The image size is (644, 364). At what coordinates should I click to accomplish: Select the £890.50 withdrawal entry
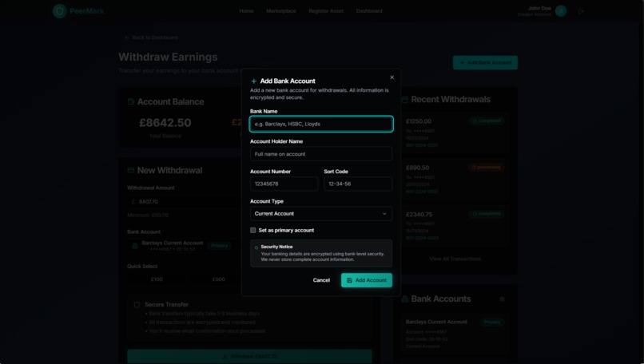(455, 180)
